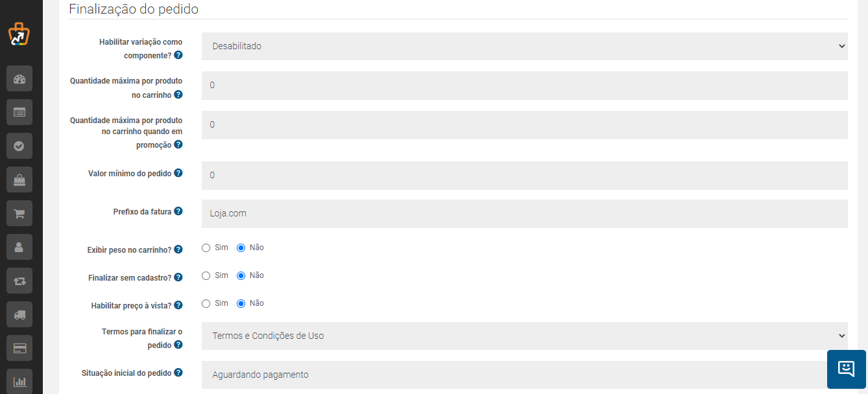
Task: Click the Prefixo da fatura input field
Action: [x=524, y=214]
